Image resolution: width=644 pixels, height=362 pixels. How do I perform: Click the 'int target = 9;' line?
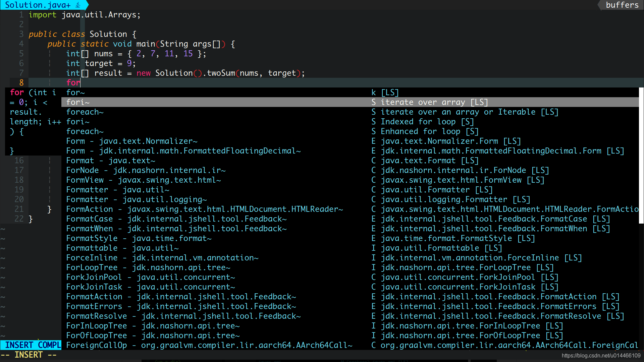click(101, 63)
